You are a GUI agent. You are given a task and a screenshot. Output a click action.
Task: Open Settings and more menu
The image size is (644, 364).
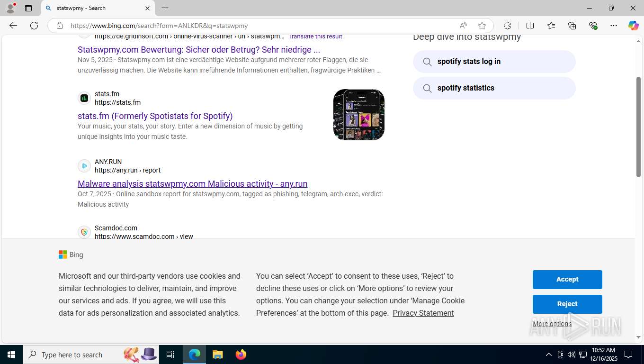[x=614, y=26]
